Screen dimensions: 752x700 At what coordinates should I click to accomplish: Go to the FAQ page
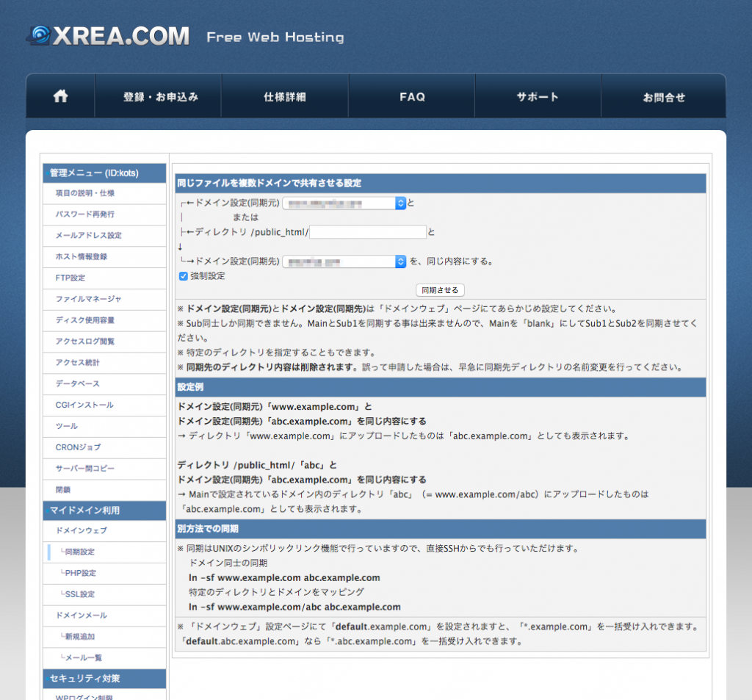[x=412, y=97]
